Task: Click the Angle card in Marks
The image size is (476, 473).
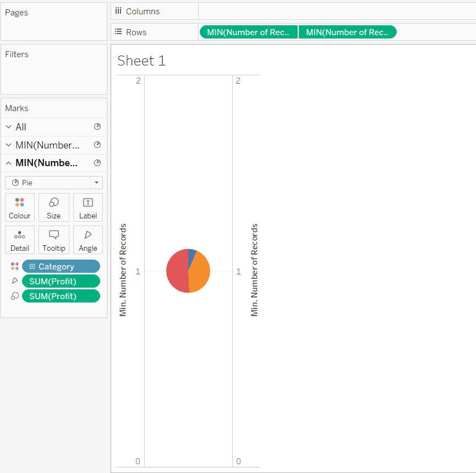Action: pos(88,240)
